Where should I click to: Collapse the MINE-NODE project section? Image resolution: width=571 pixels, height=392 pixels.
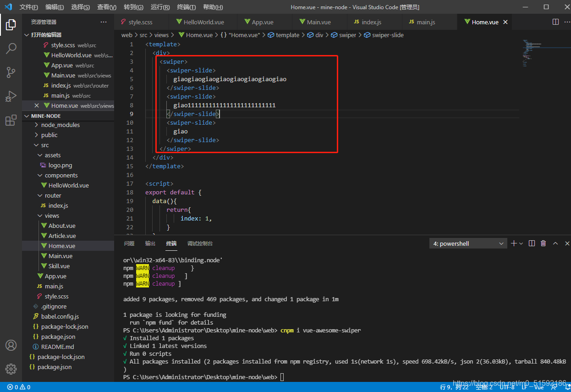[x=45, y=116]
